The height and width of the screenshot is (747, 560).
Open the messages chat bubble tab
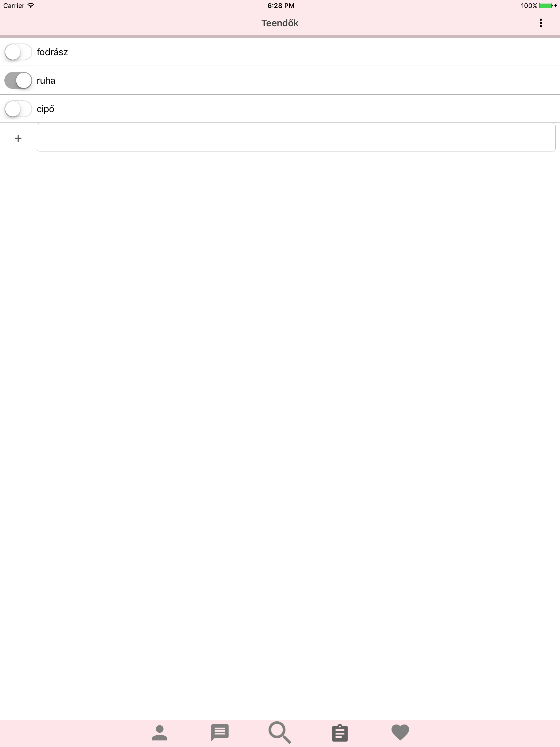pyautogui.click(x=220, y=733)
